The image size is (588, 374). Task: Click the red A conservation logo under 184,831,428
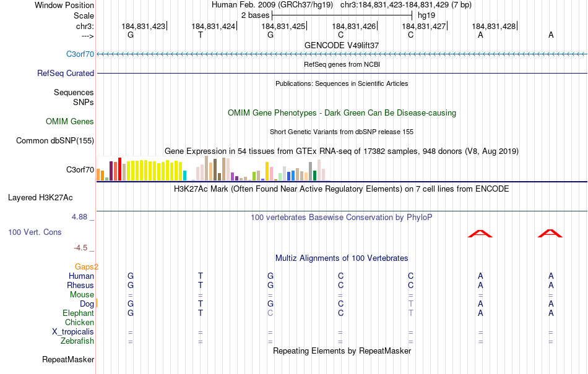[x=480, y=234]
